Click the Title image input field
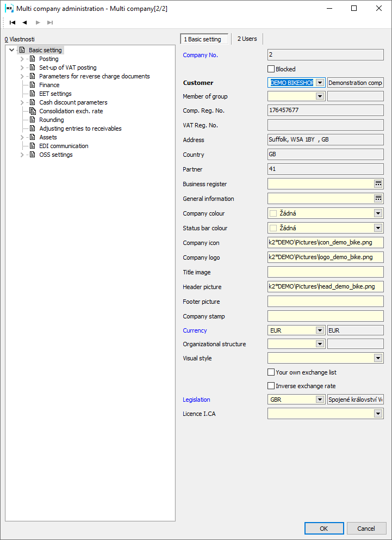 pyautogui.click(x=326, y=272)
